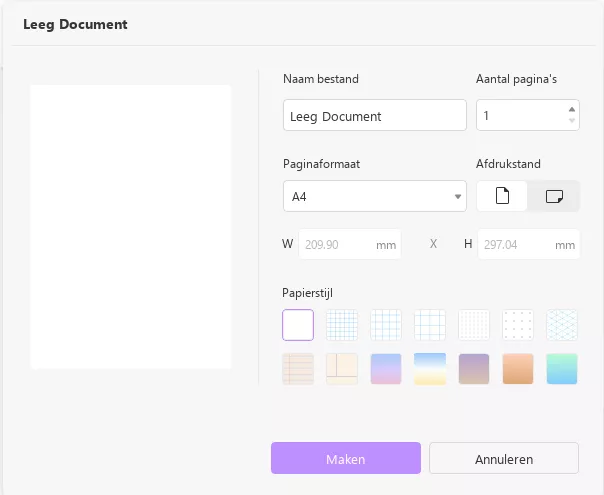The height and width of the screenshot is (495, 604).
Task: Open the Paginaformaat A4 dropdown
Action: coord(374,196)
